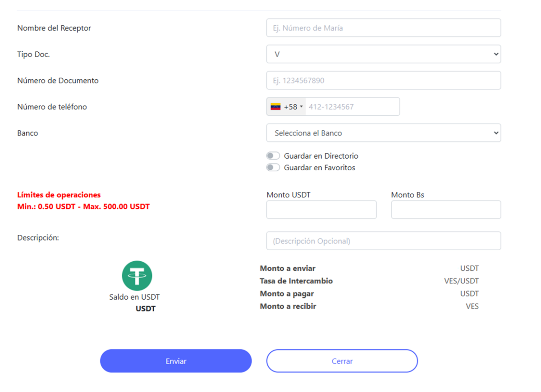This screenshot has width=541, height=392.
Task: Click the Monto a enviar label
Action: (288, 269)
